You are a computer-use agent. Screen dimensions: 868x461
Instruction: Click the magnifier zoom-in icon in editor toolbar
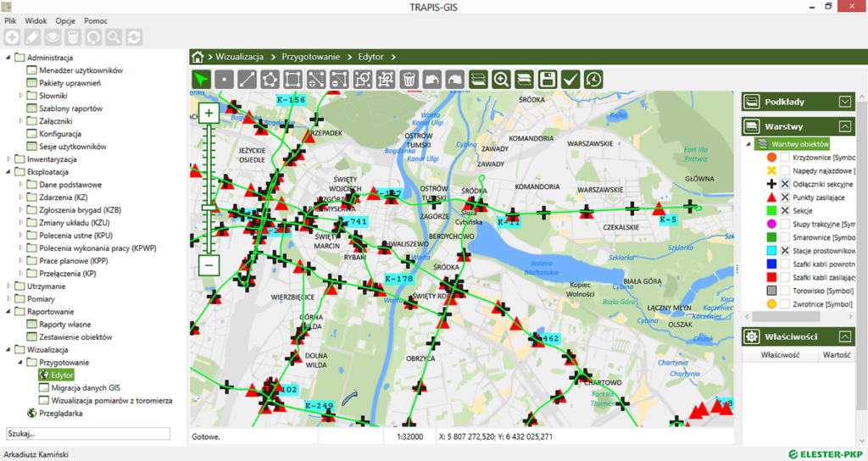[501, 80]
